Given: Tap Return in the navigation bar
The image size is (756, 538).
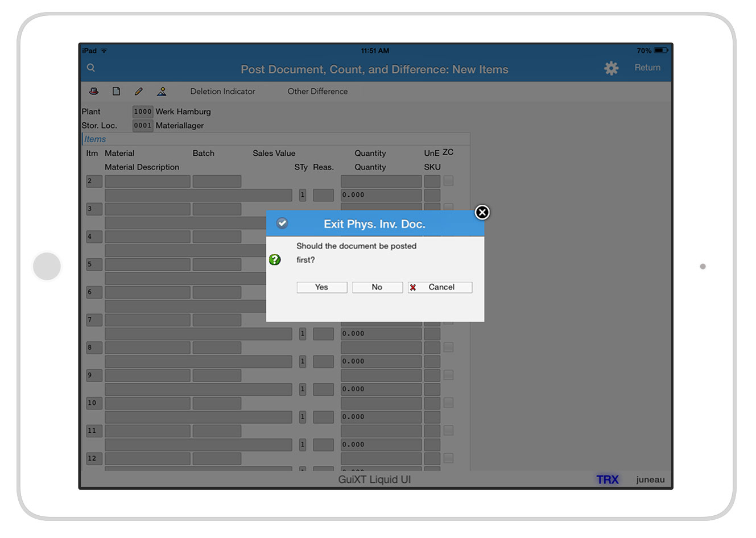Looking at the screenshot, I should click(647, 67).
